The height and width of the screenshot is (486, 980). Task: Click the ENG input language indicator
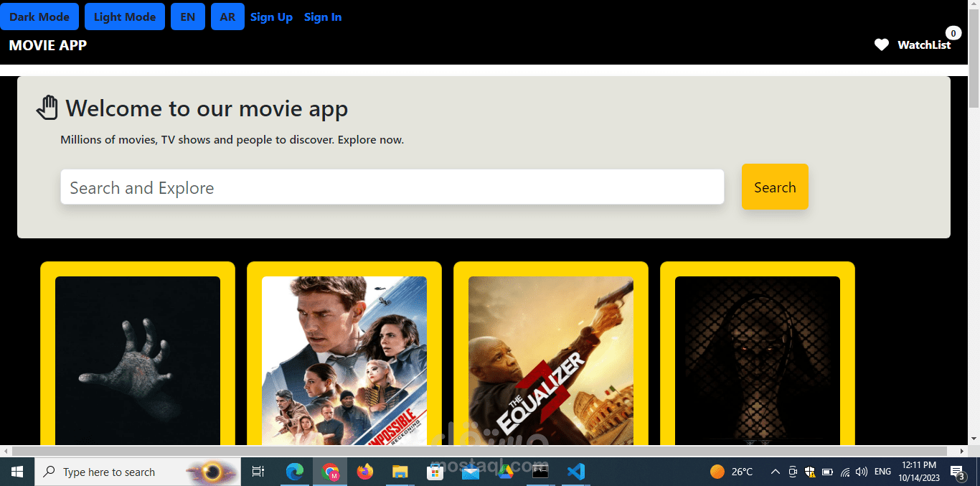pyautogui.click(x=883, y=472)
